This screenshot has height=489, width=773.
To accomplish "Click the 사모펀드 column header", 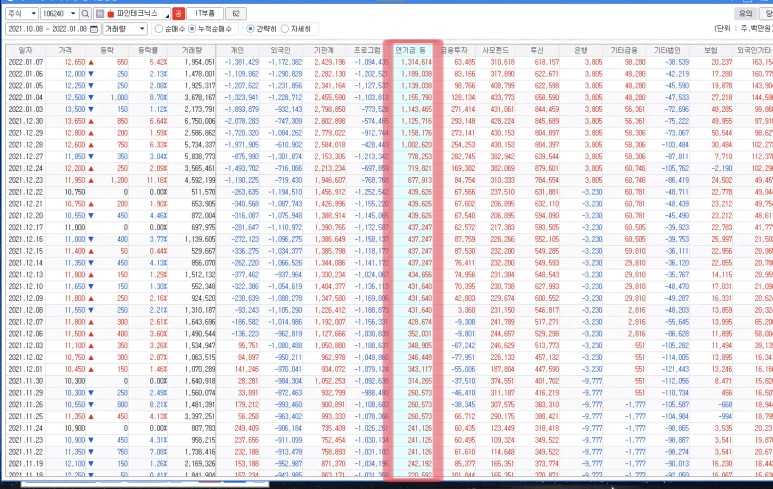I will coord(495,50).
